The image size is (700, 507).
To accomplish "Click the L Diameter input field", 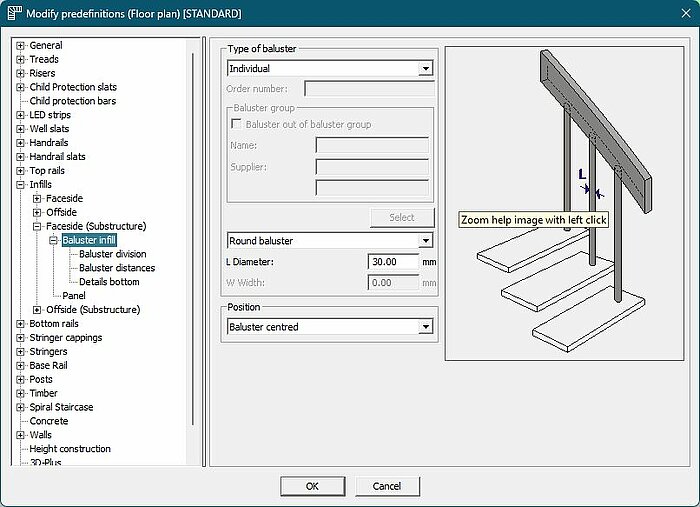I will [x=393, y=262].
